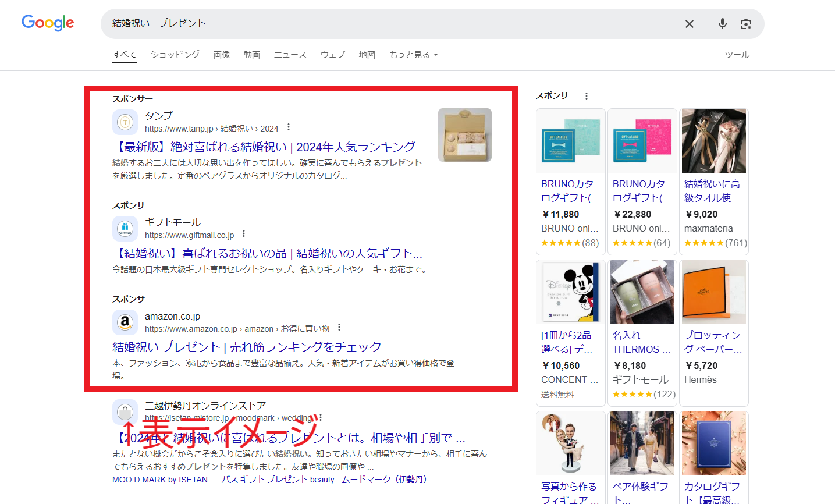Open 【結婚祝い】喜ばれるお祝いの品 ad headline
Image resolution: width=835 pixels, height=504 pixels.
268,253
